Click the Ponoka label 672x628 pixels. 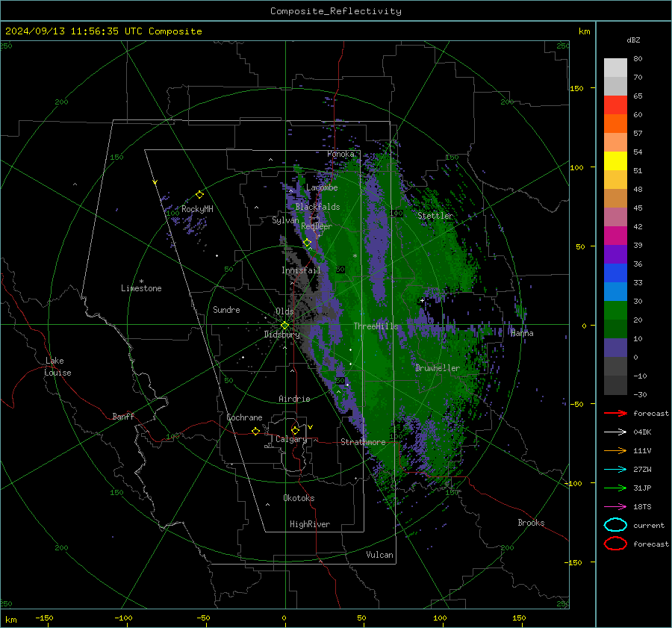[340, 154]
